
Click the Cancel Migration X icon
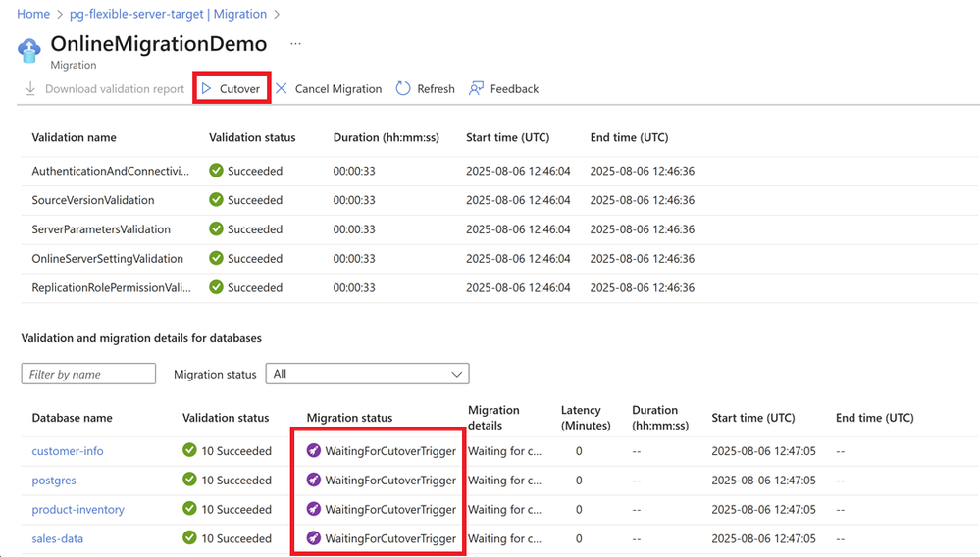pos(282,88)
